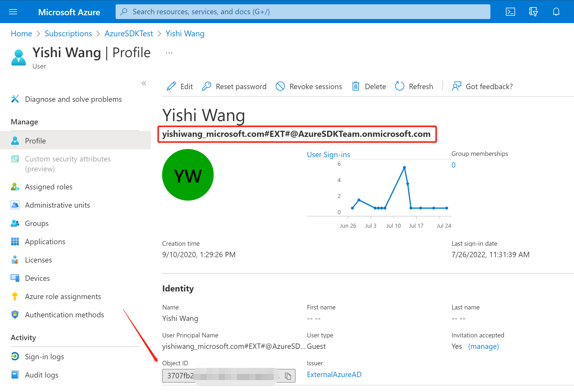Click the Revoke sessions icon

(x=280, y=86)
